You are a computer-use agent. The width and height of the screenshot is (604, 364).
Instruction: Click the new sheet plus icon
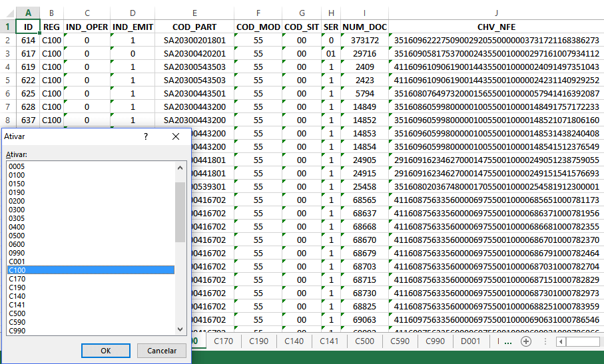click(526, 341)
